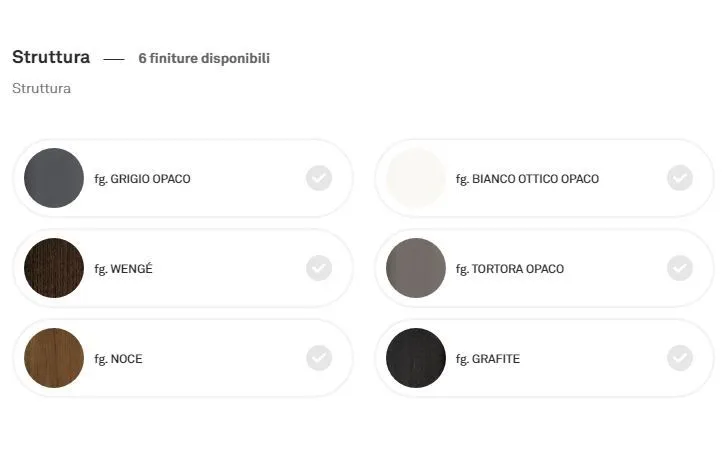Select the fg. WENGÉ text label
Image resolution: width=724 pixels, height=473 pixels.
[123, 269]
